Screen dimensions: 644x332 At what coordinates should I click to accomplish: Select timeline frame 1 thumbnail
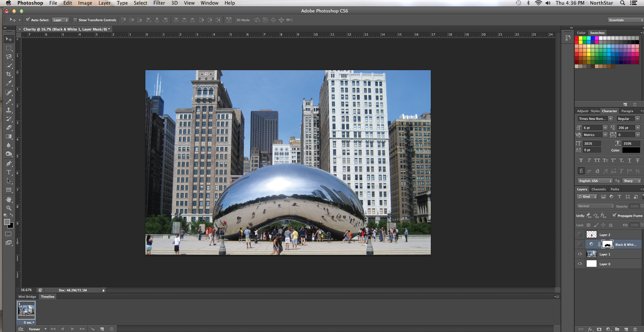(x=26, y=310)
